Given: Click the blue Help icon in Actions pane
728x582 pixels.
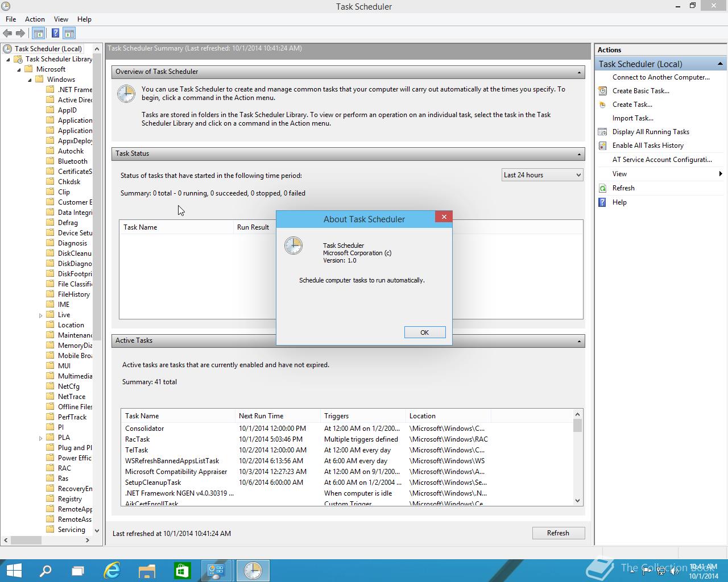Looking at the screenshot, I should 602,202.
